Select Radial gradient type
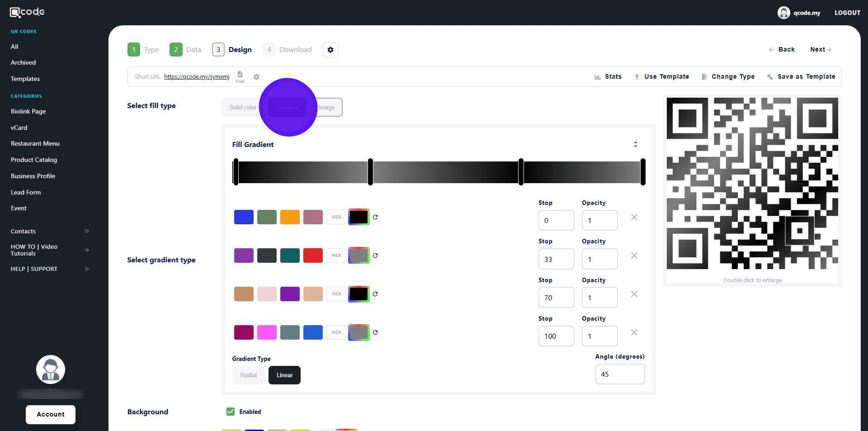This screenshot has height=431, width=868. [x=249, y=375]
